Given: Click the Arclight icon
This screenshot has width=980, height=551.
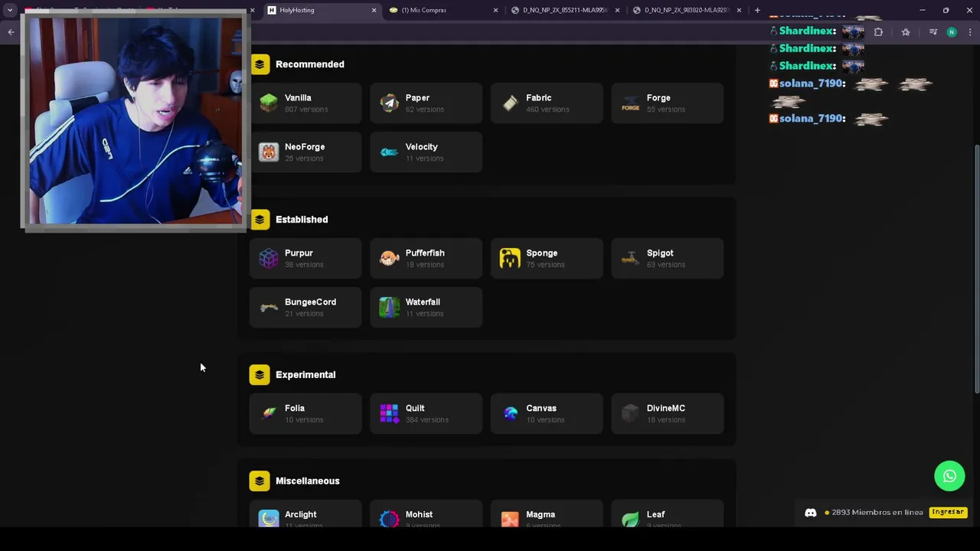Looking at the screenshot, I should tap(269, 519).
